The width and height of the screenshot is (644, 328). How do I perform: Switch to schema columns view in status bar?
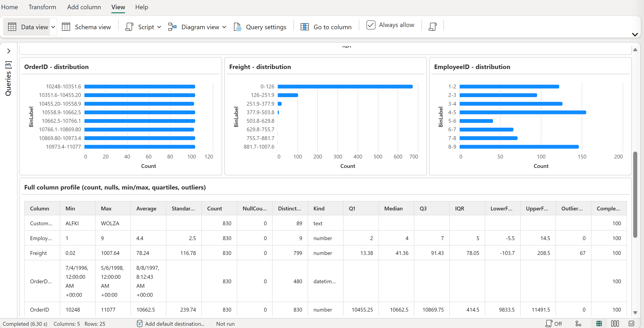(615, 324)
